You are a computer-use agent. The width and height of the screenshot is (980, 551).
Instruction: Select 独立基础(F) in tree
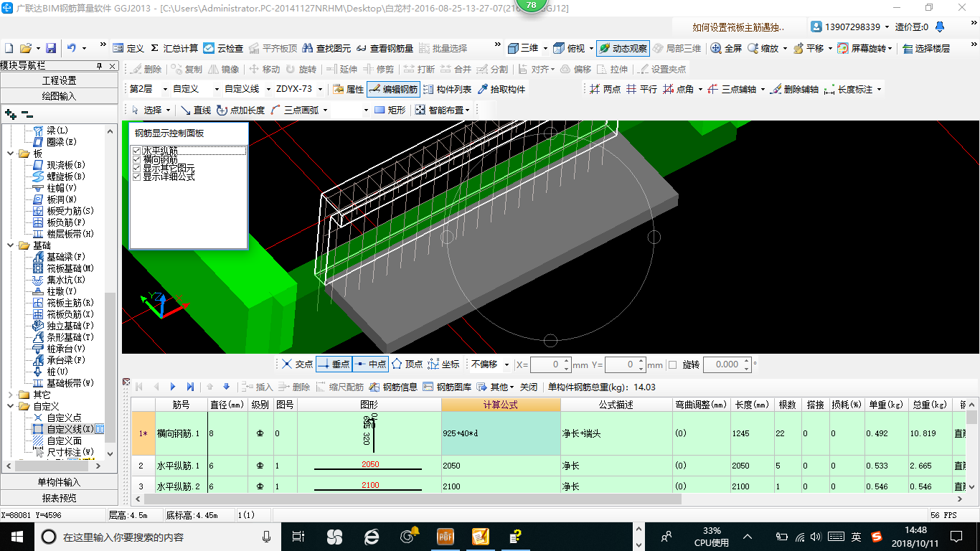(x=70, y=326)
